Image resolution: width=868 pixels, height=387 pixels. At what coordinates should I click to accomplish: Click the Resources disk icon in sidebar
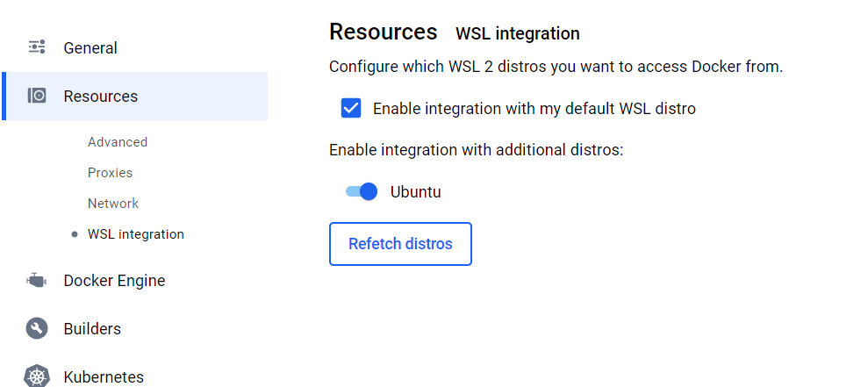[37, 96]
